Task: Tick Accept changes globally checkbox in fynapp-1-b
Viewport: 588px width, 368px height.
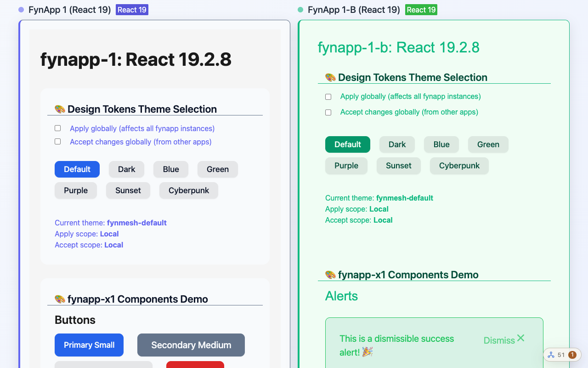Action: coord(328,112)
